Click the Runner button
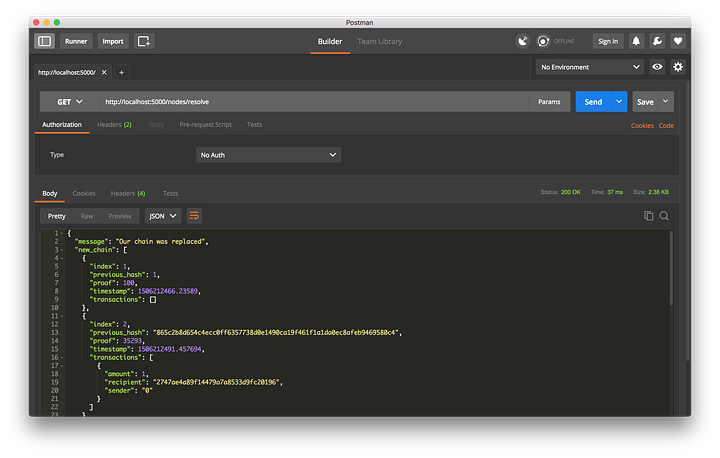 (76, 41)
